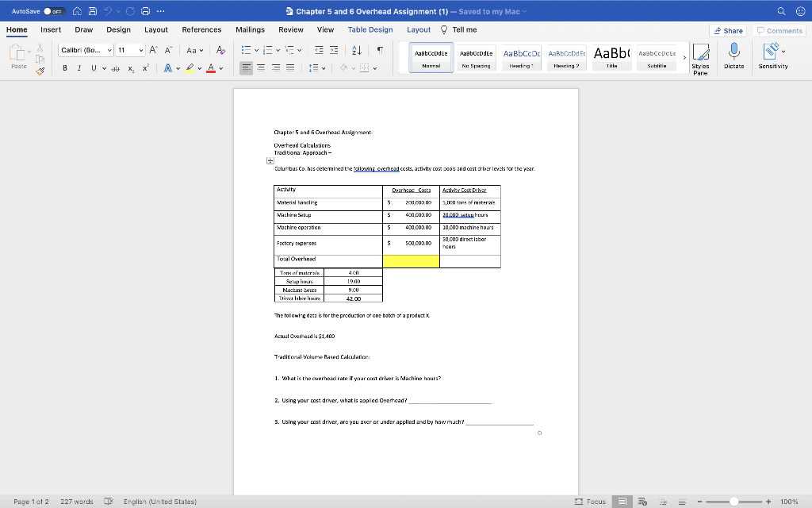The image size is (812, 508).
Task: Select the strikethrough formatting icon
Action: point(116,67)
